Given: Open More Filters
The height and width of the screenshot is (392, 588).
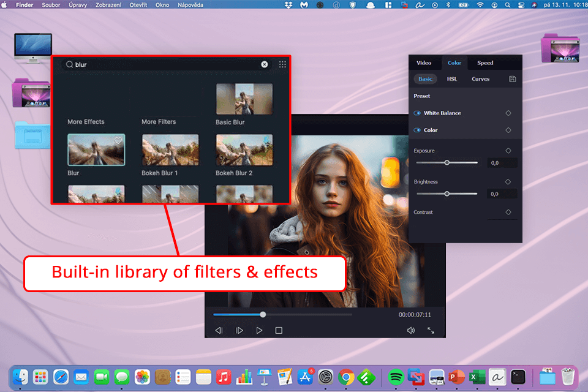Looking at the screenshot, I should click(x=159, y=121).
